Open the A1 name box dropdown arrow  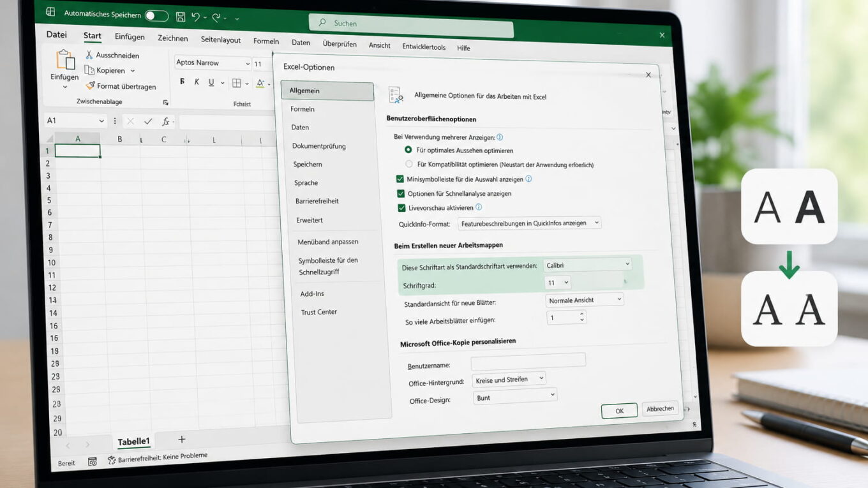click(x=101, y=121)
